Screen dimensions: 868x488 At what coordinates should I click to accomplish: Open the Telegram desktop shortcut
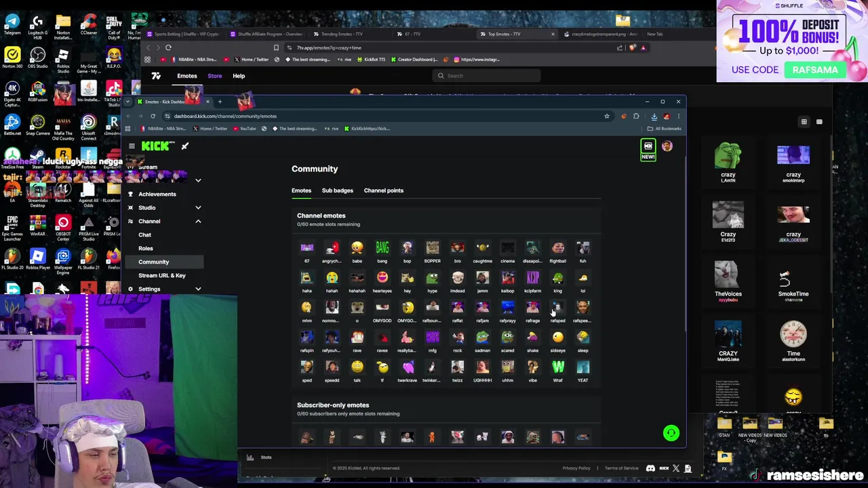point(12,24)
